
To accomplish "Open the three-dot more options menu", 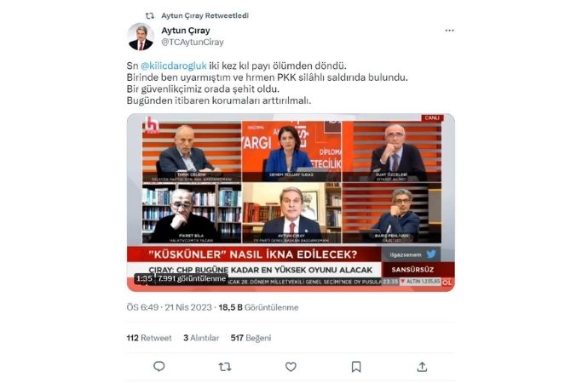I will (449, 31).
